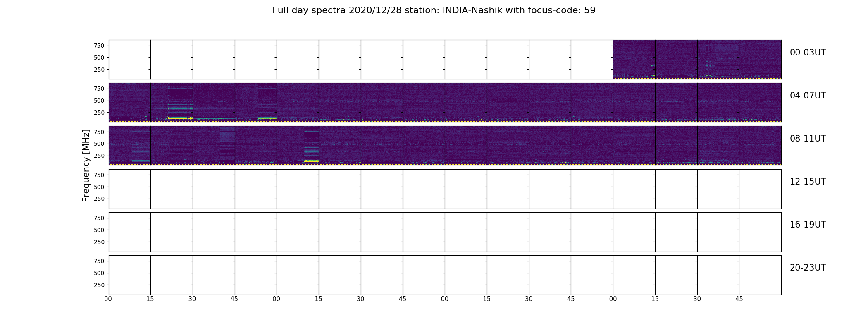
Task: Select the 250 tick of the 04-07UT row
Action: tap(99, 113)
